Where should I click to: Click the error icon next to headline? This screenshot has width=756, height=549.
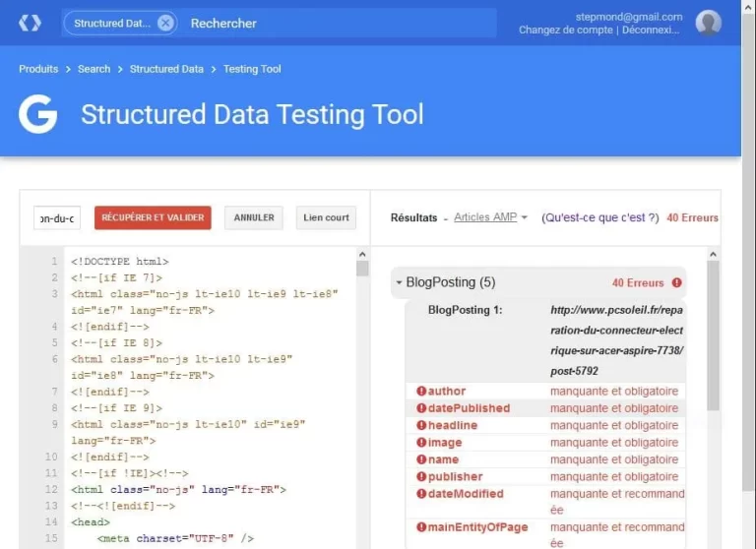(x=421, y=425)
